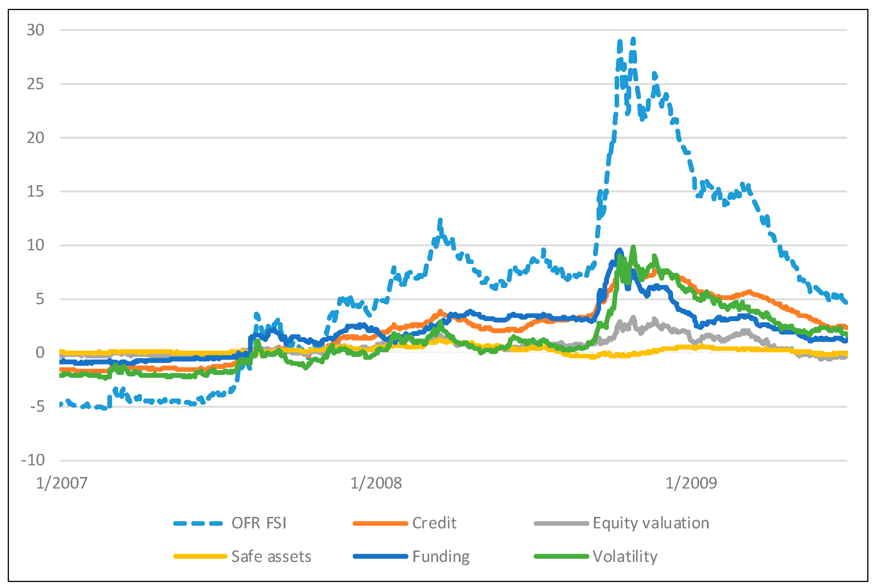Click the Funding dark blue legend swatch
Image resolution: width=875 pixels, height=588 pixels.
380,556
